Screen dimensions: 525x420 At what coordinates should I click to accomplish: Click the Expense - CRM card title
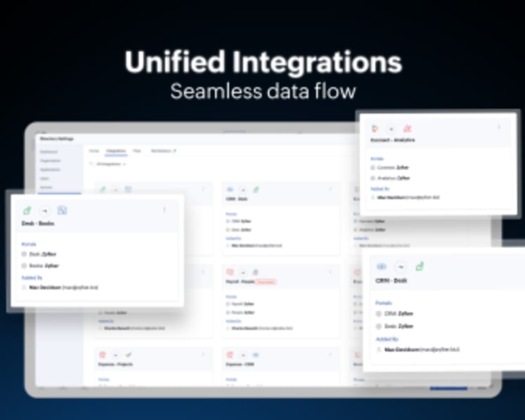click(240, 364)
